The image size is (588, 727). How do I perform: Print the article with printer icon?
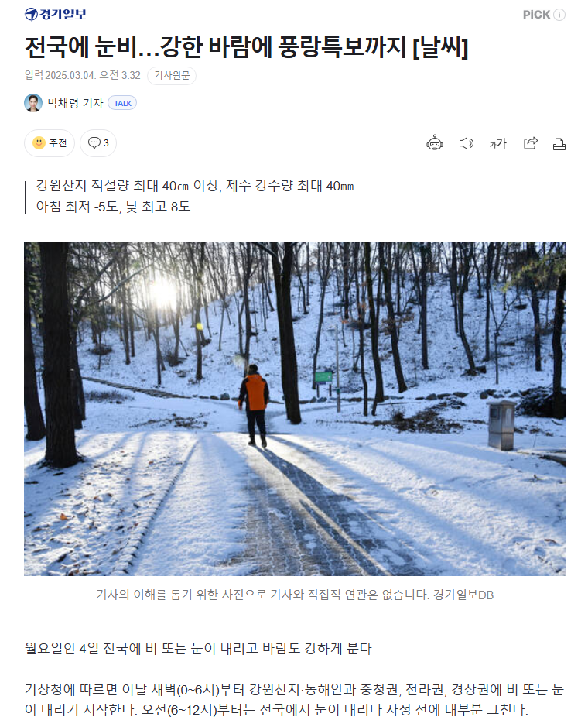coord(559,144)
